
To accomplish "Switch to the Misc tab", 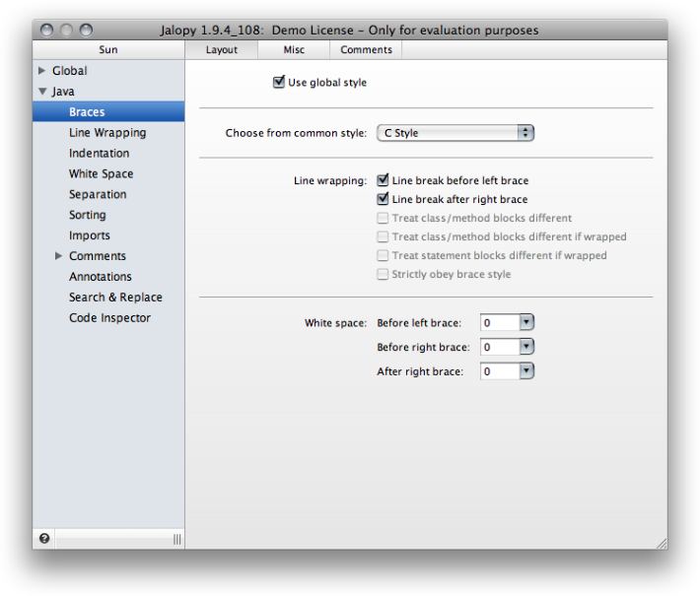I will pos(294,50).
